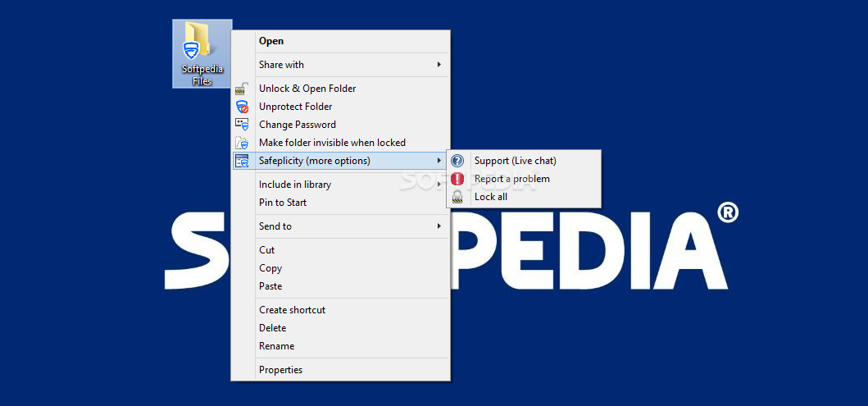The height and width of the screenshot is (406, 868).
Task: Open folder Properties
Action: click(340, 370)
